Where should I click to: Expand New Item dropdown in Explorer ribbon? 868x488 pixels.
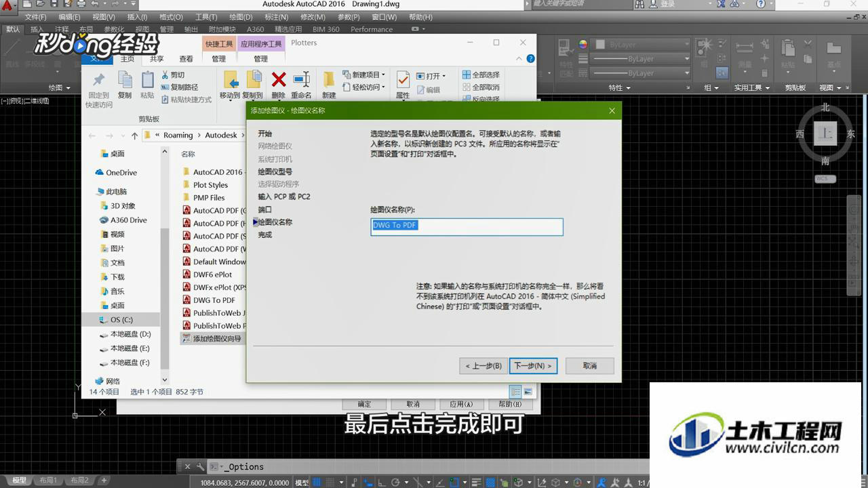pos(384,75)
